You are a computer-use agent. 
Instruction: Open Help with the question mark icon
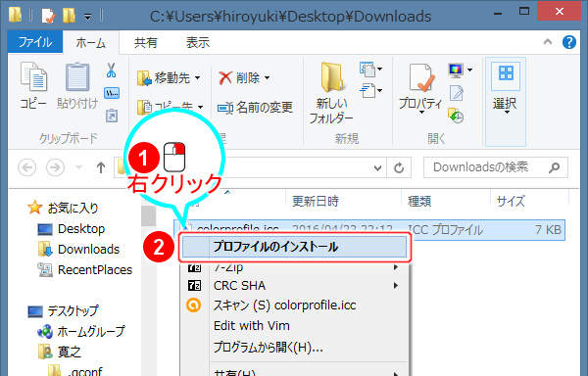(569, 42)
